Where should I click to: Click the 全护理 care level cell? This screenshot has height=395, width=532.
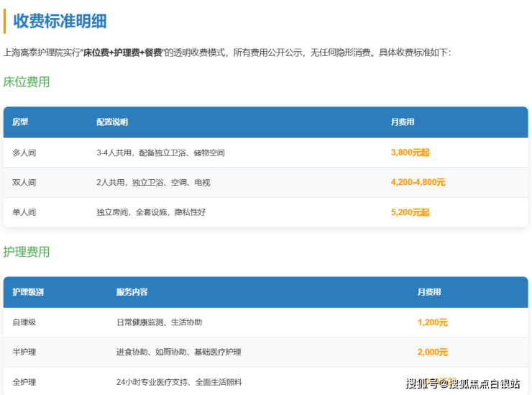(24, 382)
